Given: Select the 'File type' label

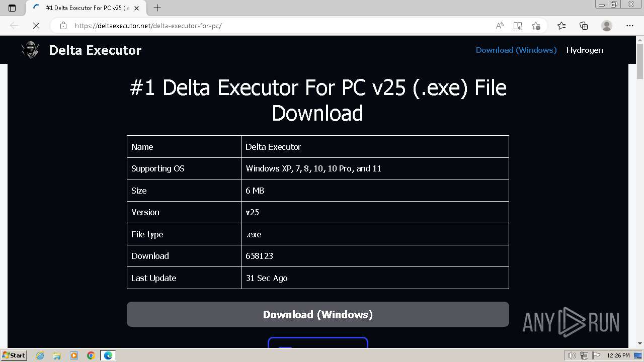Looking at the screenshot, I should [x=147, y=234].
